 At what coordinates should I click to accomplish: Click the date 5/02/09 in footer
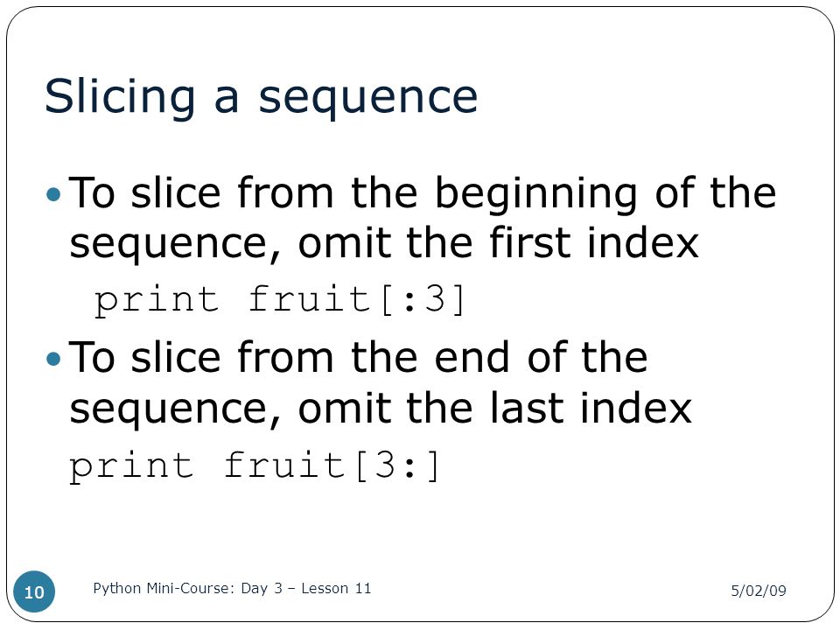click(759, 591)
